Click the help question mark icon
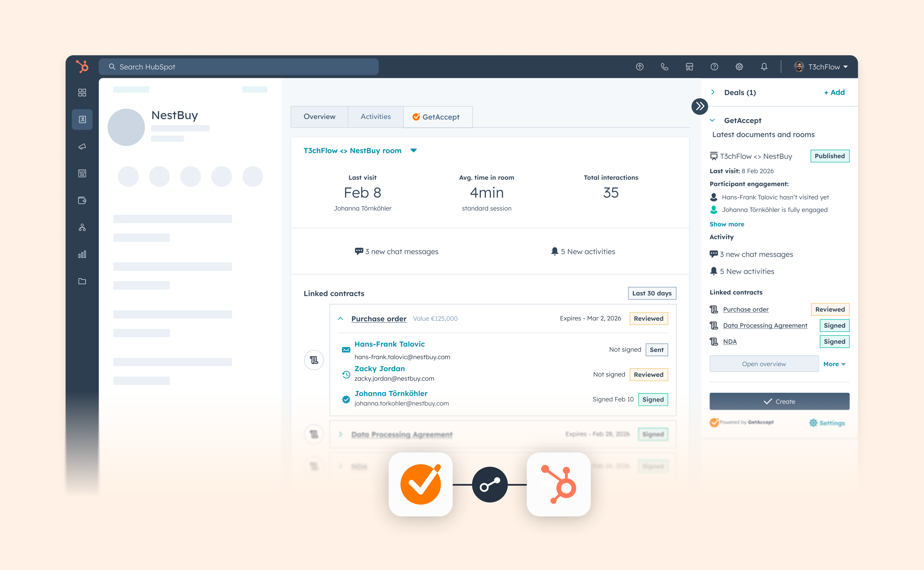 tap(714, 67)
